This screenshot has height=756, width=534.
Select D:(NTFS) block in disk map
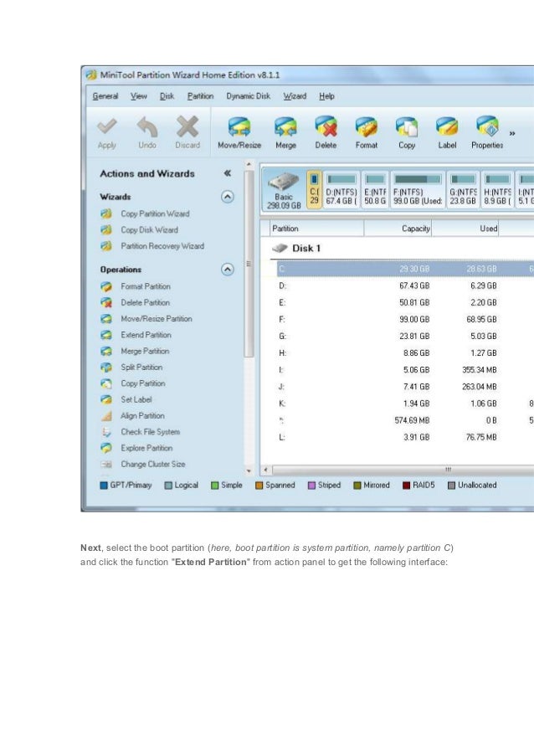tap(341, 189)
